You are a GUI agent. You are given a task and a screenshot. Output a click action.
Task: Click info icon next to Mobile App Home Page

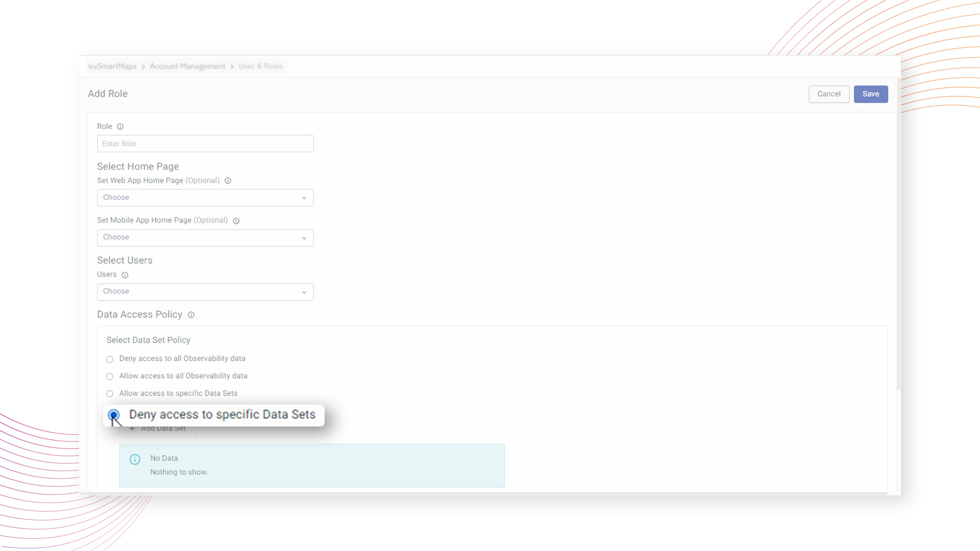pyautogui.click(x=236, y=221)
